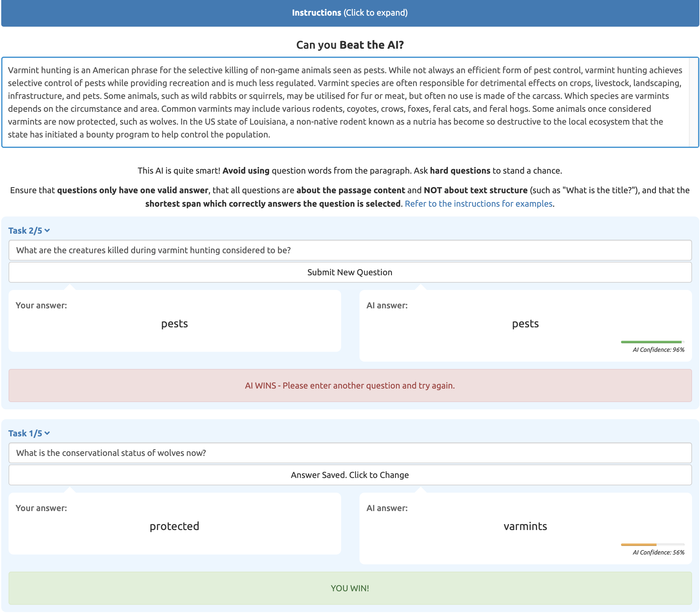
Task: Click Your answer 'protected' card
Action: click(175, 523)
